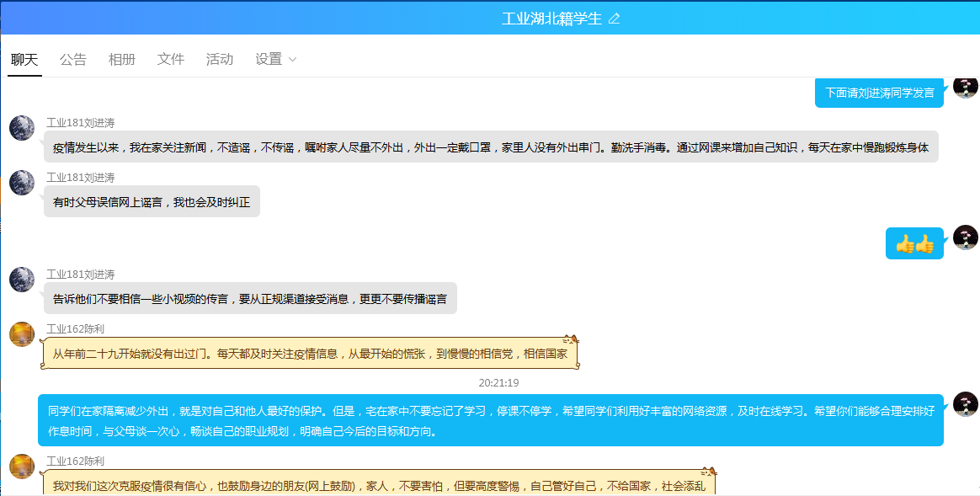Click 陈利 avatar beside 我对我们这次 message
980x496 pixels.
pyautogui.click(x=22, y=467)
